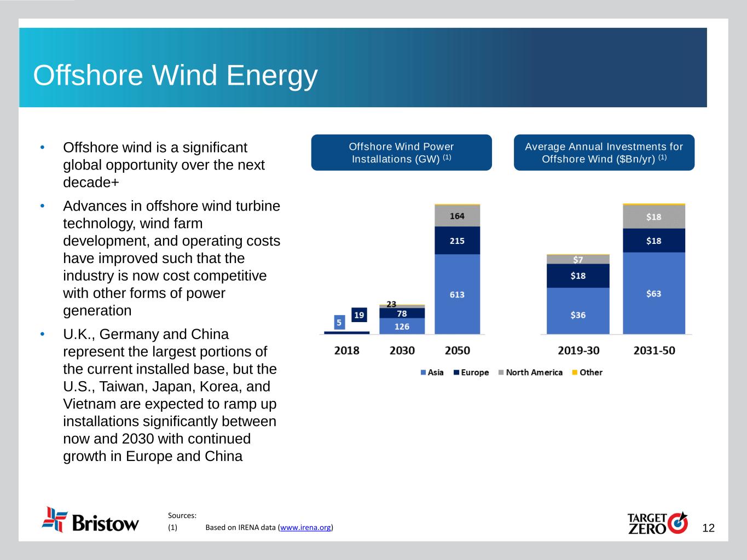Screen dimensions: 747x560
Task: Click the Target Zero logo
Action: pos(657,523)
